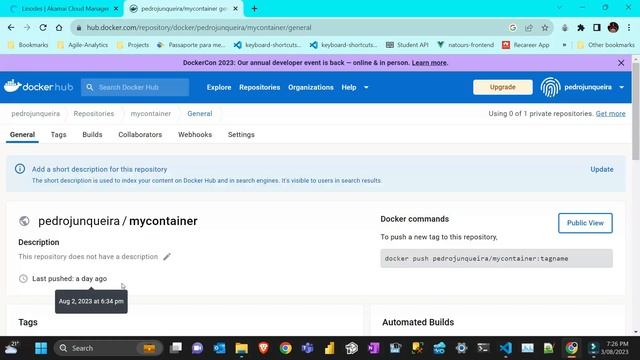
Task: Open the natours-frontend bookmark
Action: coord(465,45)
